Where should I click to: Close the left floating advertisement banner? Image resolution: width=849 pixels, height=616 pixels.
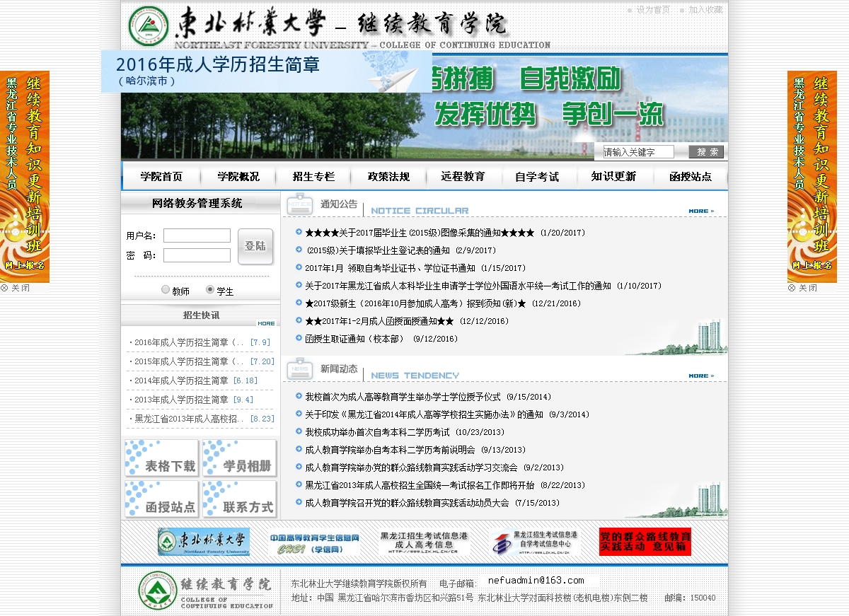[16, 288]
